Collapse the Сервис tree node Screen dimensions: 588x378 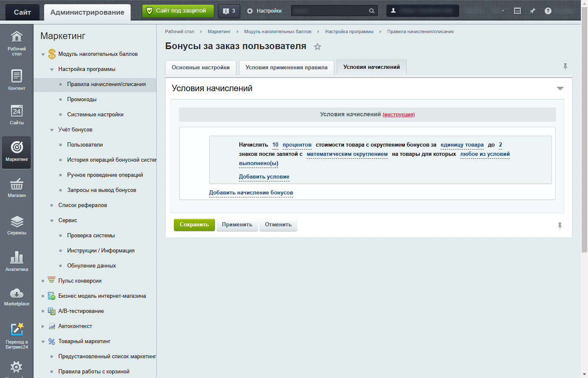(x=52, y=221)
